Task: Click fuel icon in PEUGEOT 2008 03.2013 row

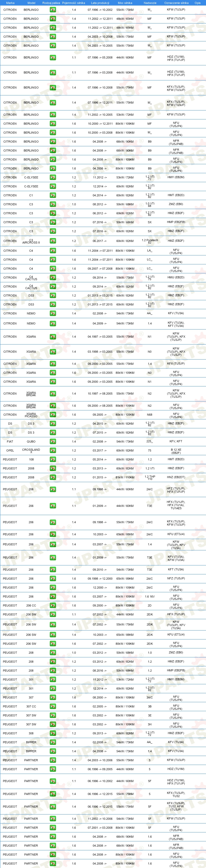Action: coord(53,468)
